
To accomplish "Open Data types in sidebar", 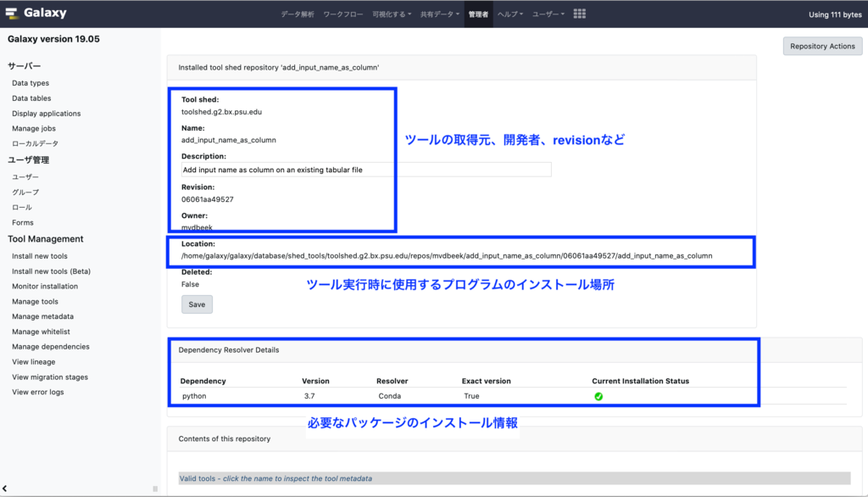I will click(31, 83).
